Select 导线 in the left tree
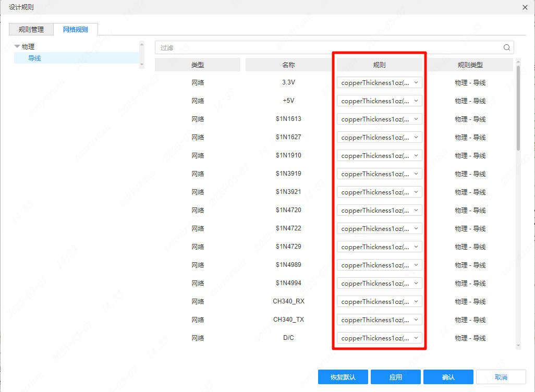This screenshot has width=535, height=392. pyautogui.click(x=34, y=58)
